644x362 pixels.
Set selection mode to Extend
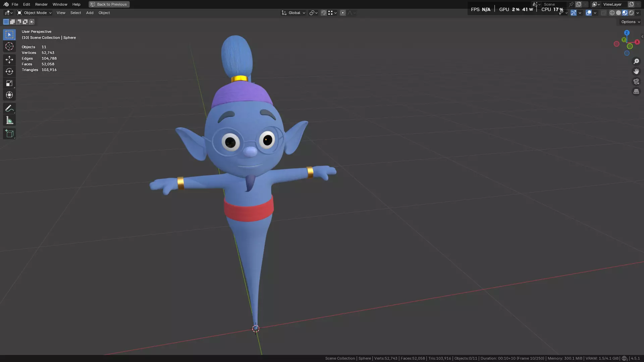coord(12,22)
